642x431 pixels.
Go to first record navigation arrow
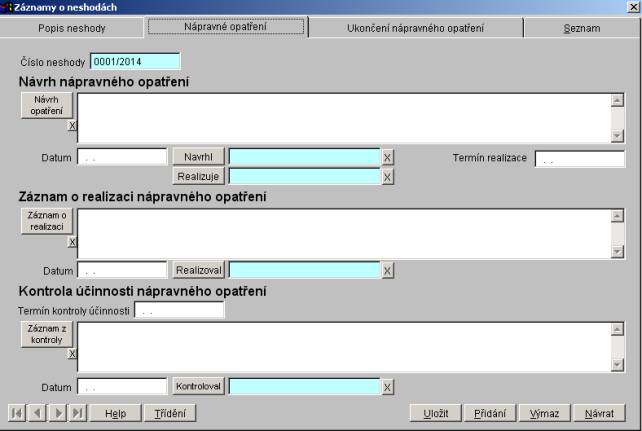point(17,413)
